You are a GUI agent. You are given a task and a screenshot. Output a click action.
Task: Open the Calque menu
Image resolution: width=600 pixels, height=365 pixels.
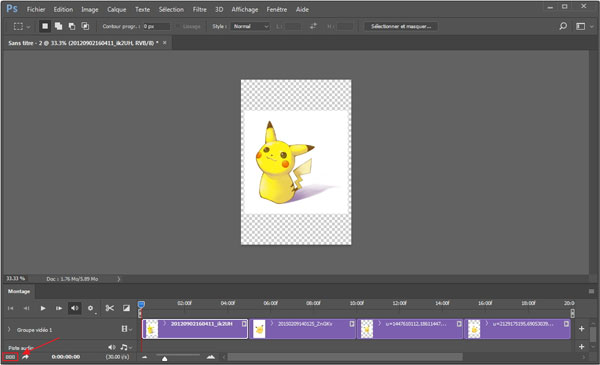coord(116,10)
